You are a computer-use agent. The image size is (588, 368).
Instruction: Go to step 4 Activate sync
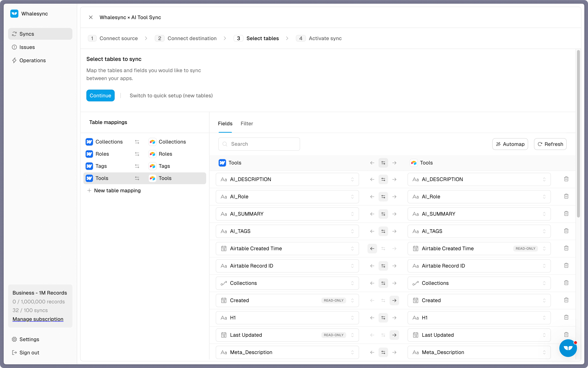[x=319, y=38]
